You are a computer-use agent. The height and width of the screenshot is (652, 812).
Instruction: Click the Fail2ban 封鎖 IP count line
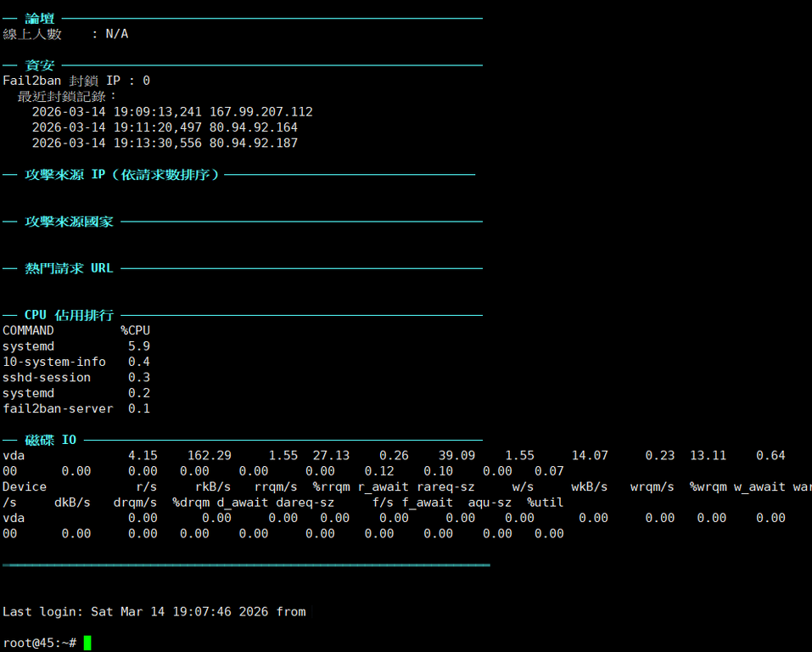(76, 81)
